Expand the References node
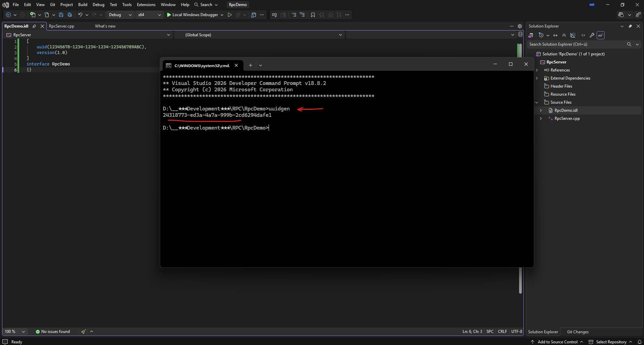 (x=537, y=70)
